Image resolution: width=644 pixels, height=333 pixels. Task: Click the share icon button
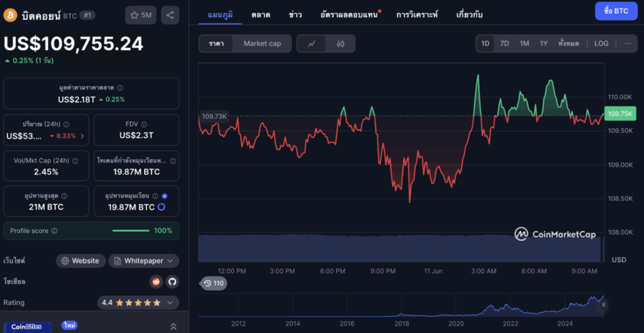click(169, 14)
